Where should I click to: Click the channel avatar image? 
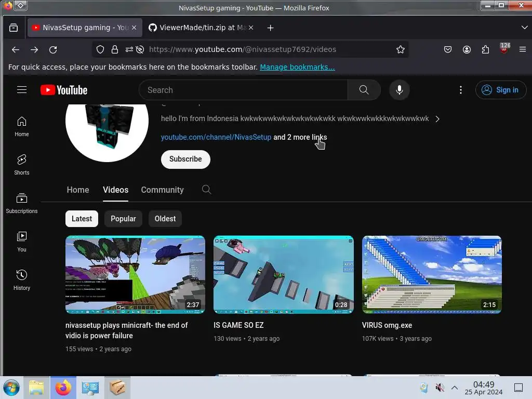pyautogui.click(x=107, y=132)
